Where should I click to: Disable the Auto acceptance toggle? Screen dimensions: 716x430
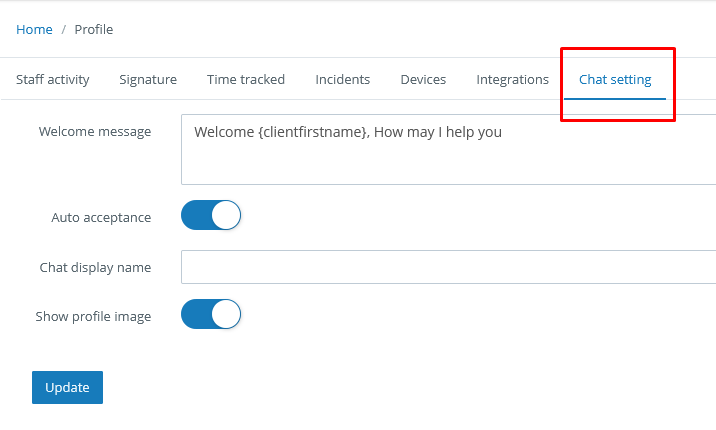point(211,216)
